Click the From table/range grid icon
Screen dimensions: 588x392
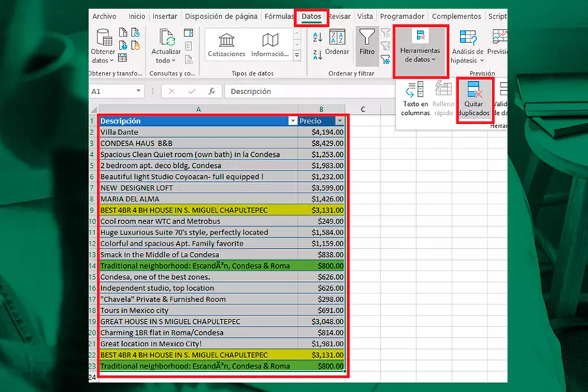point(122,57)
